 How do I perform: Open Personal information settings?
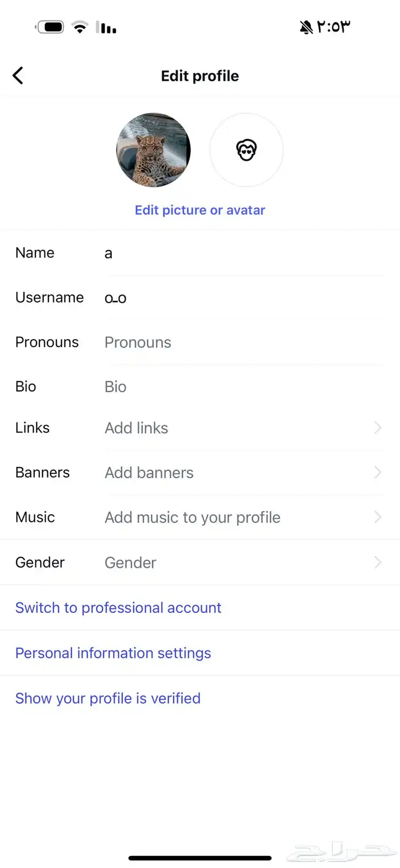113,653
